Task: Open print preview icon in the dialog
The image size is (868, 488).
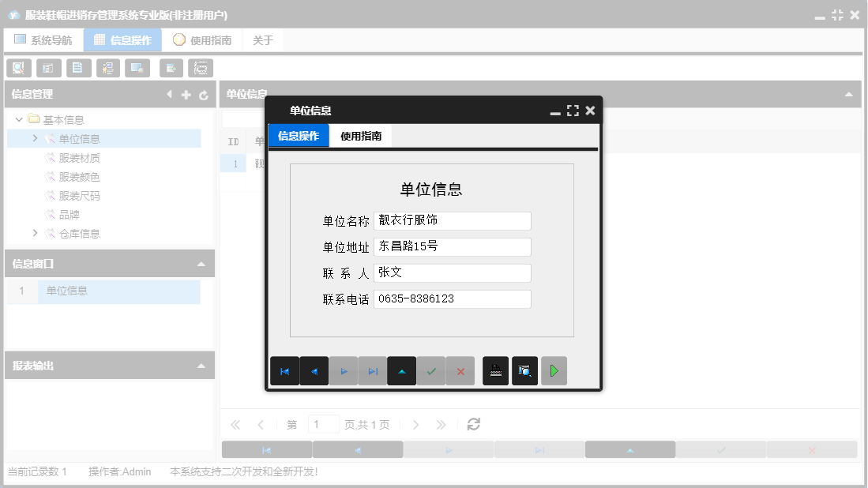Action: click(x=524, y=370)
